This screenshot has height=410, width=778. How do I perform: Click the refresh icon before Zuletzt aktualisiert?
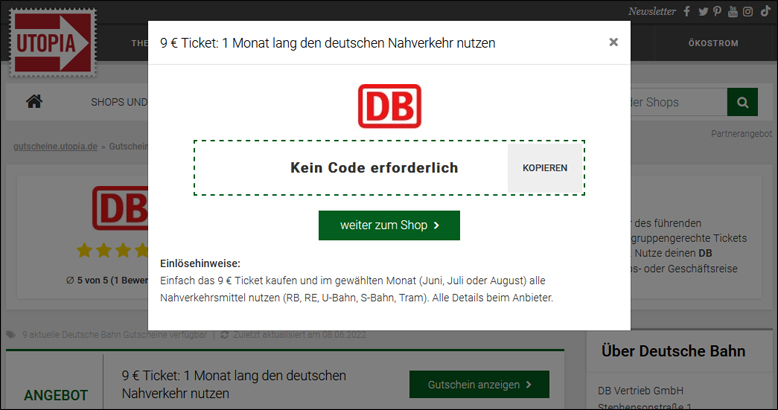pos(224,335)
